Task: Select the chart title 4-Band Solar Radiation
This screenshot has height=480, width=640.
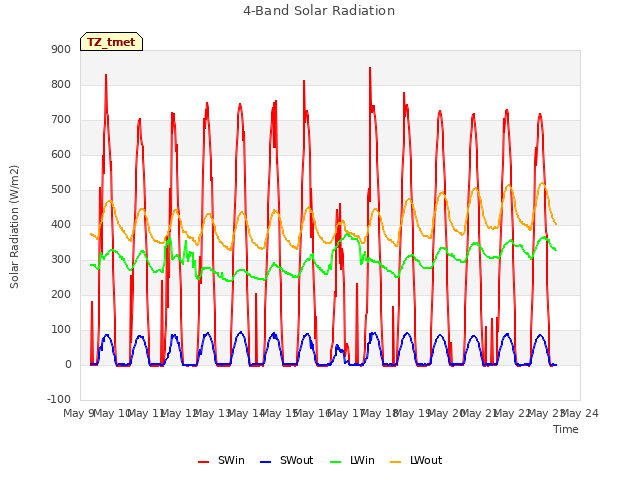Action: [x=319, y=11]
